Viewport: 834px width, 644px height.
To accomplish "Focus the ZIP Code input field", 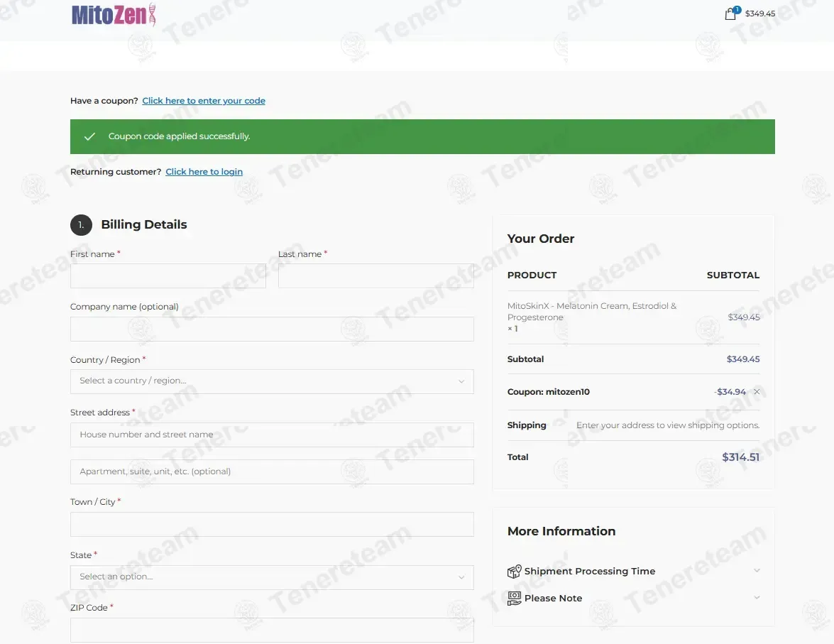I will (x=272, y=631).
